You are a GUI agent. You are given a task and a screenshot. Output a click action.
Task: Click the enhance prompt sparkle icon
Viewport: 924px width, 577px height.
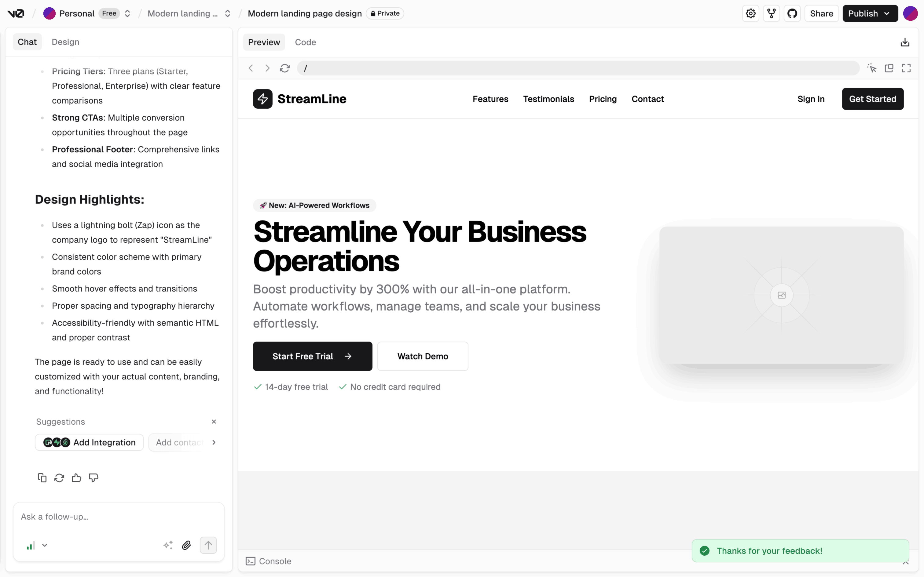(168, 545)
